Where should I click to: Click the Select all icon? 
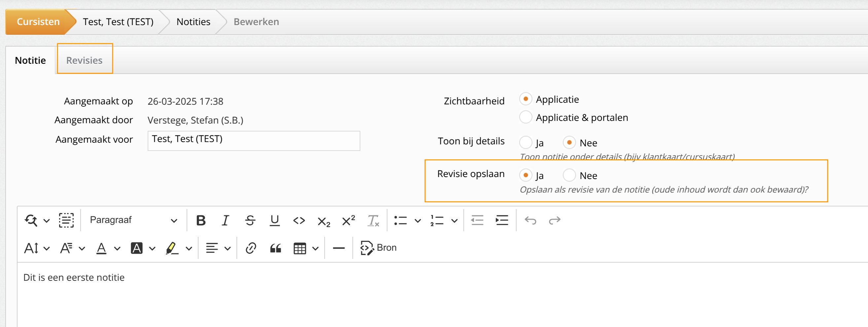[x=66, y=220]
